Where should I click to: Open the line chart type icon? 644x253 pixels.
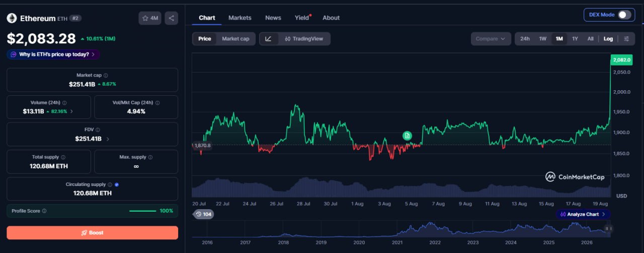tap(269, 39)
